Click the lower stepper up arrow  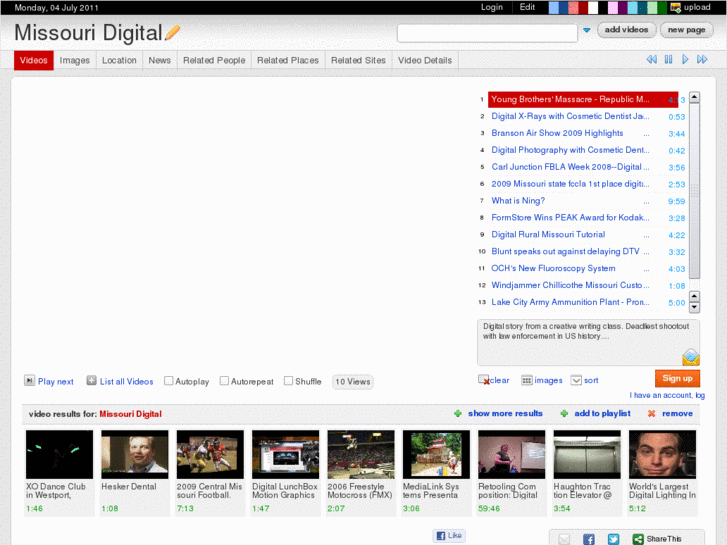pyautogui.click(x=694, y=296)
